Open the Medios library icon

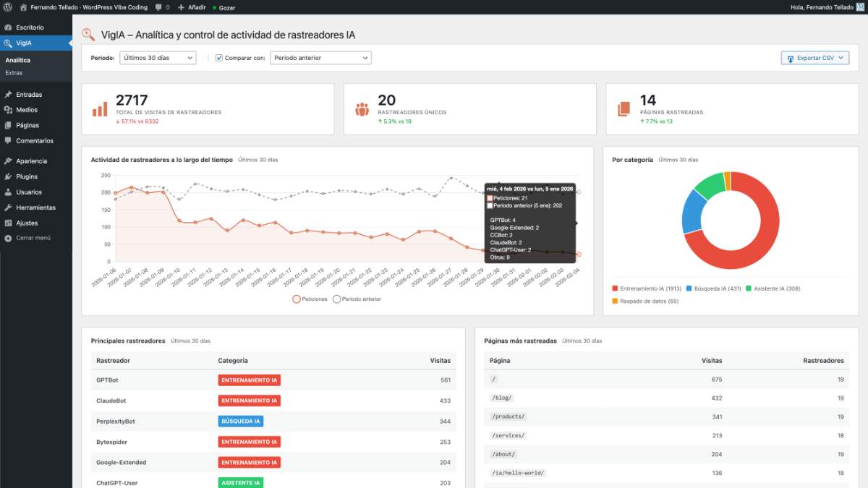7,110
